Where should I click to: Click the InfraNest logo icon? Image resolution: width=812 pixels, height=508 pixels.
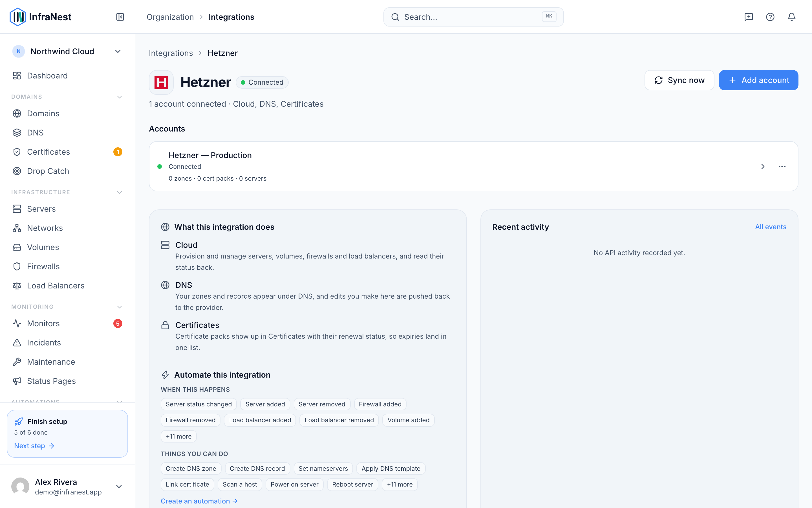click(x=18, y=17)
